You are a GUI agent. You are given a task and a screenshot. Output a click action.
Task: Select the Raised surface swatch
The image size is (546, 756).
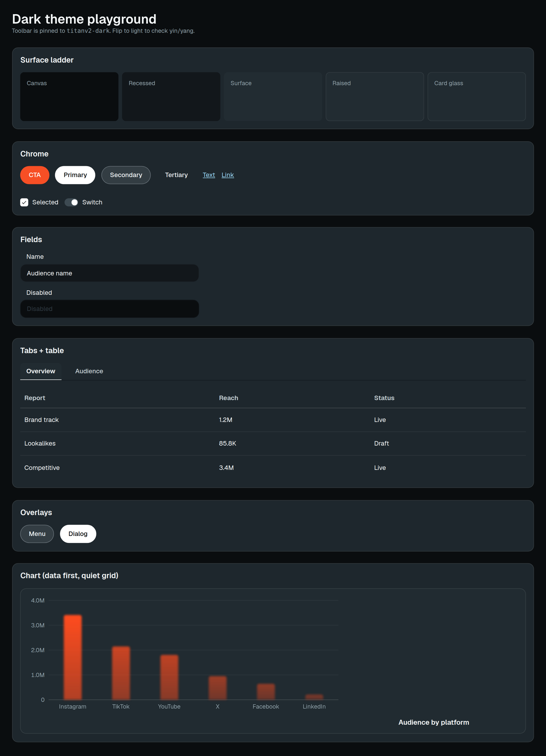tap(375, 97)
